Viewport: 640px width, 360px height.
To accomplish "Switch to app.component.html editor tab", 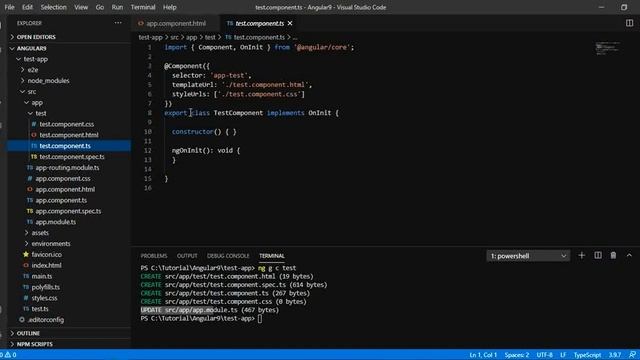I will pos(176,23).
